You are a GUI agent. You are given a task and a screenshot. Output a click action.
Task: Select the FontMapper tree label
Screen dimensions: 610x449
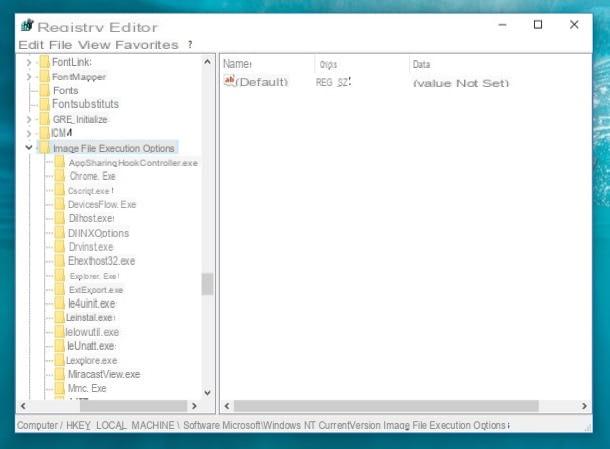[79, 77]
